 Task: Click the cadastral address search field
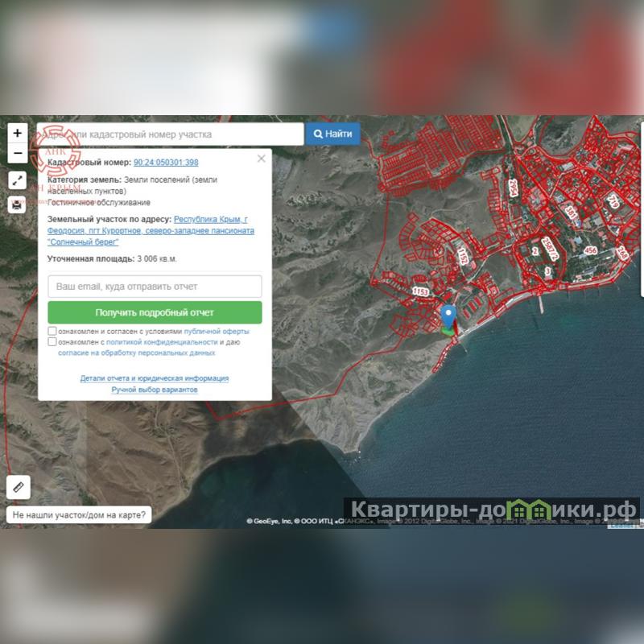pyautogui.click(x=171, y=134)
